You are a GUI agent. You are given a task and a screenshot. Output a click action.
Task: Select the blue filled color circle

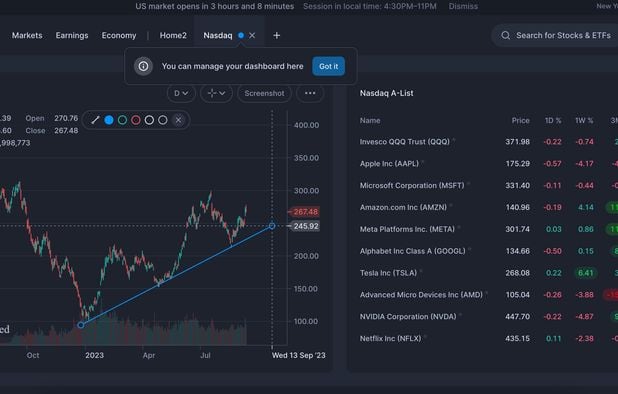click(109, 120)
